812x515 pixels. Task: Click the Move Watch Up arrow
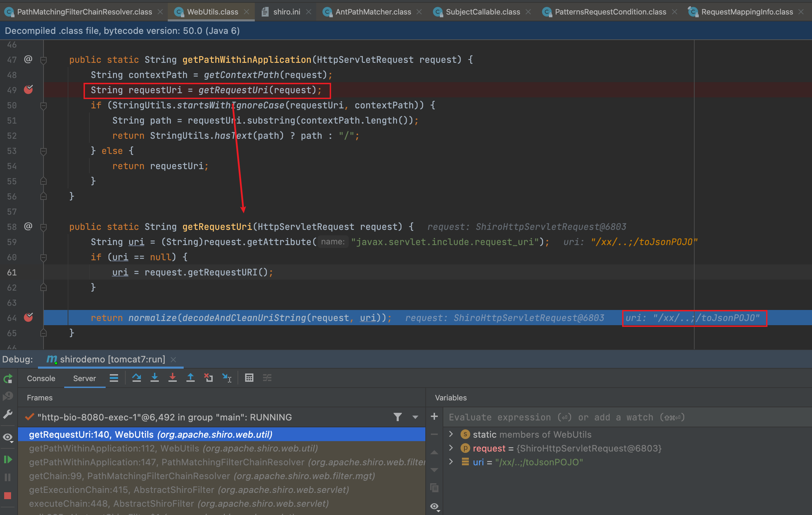tap(434, 452)
